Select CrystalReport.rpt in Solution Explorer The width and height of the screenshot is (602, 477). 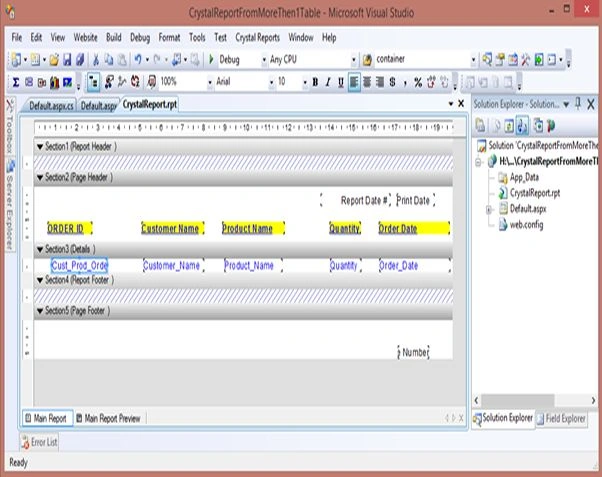[x=534, y=193]
